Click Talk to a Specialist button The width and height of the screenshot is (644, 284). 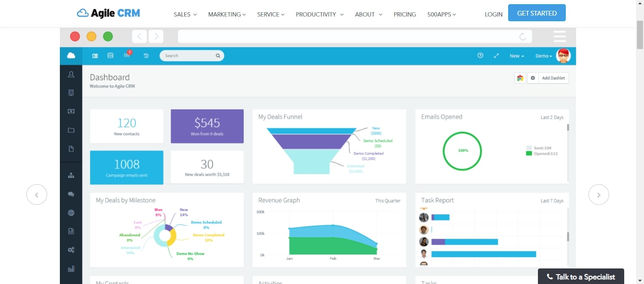tap(581, 276)
